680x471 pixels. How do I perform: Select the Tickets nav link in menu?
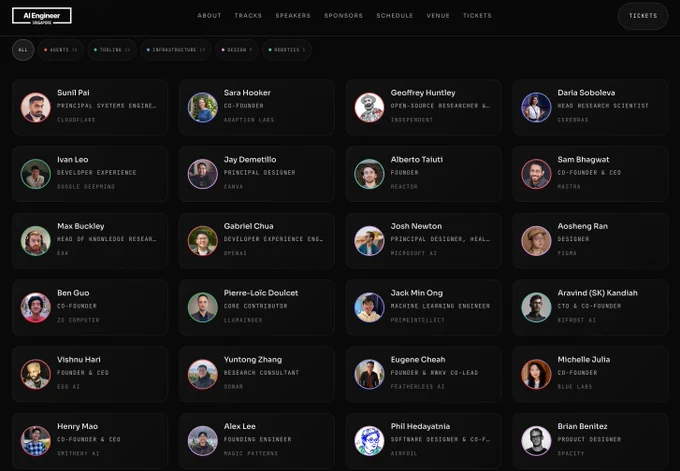(x=477, y=16)
